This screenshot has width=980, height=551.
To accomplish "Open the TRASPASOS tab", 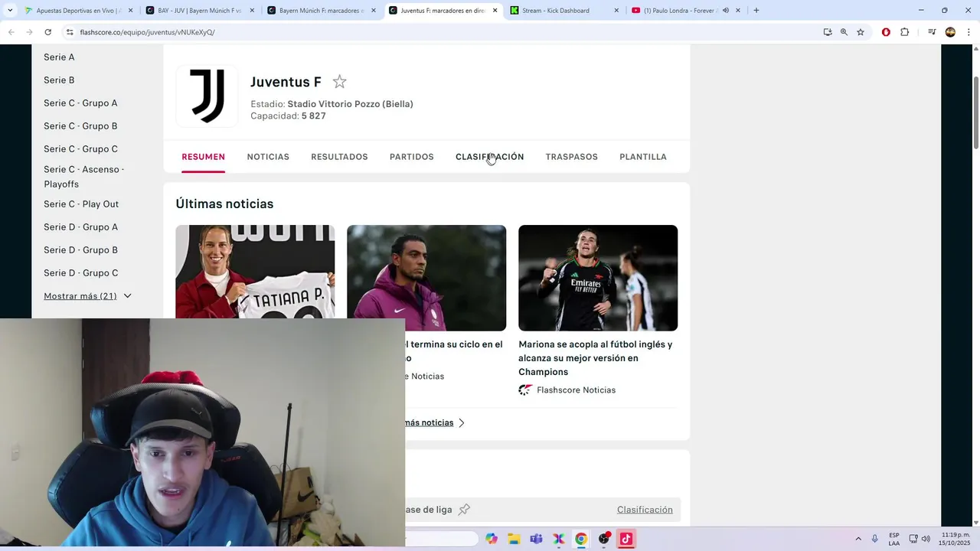I will [572, 157].
